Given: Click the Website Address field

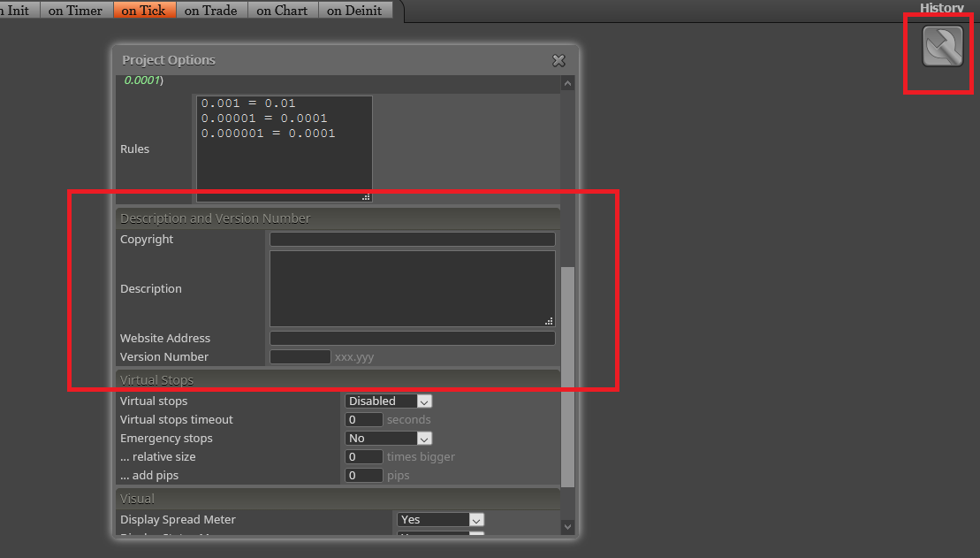Looking at the screenshot, I should click(413, 338).
